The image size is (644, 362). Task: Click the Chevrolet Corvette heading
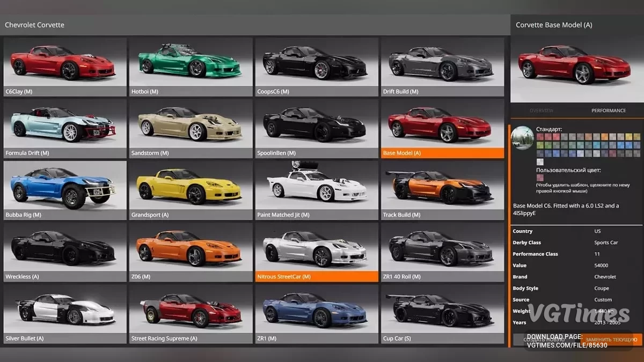[34, 25]
